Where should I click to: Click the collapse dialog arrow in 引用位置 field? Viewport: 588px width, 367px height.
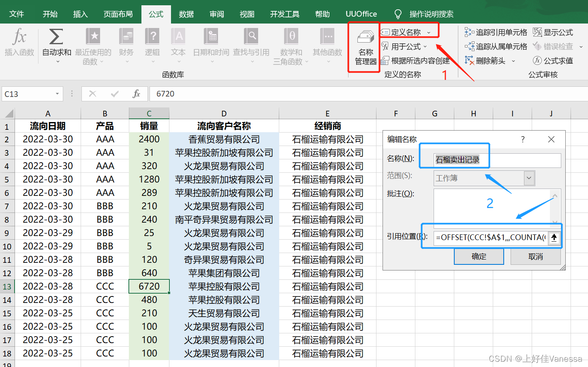[554, 238]
